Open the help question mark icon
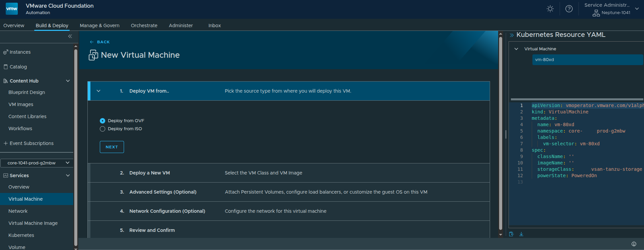 569,9
